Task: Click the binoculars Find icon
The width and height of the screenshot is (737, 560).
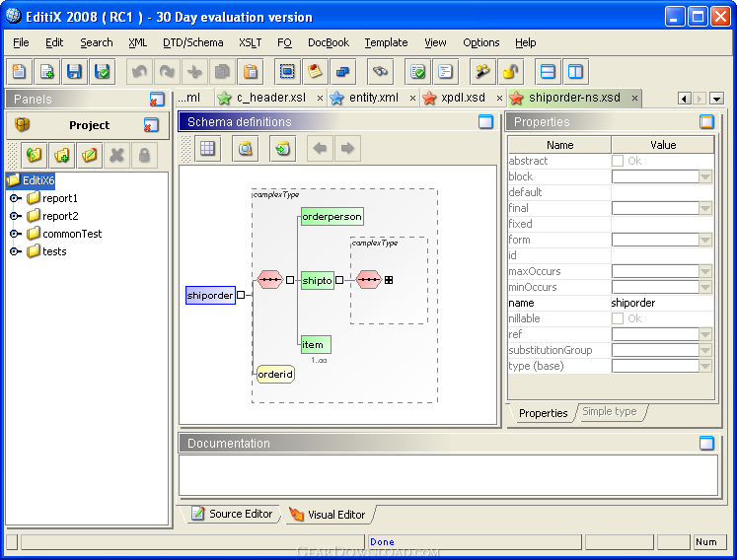Action: [380, 71]
